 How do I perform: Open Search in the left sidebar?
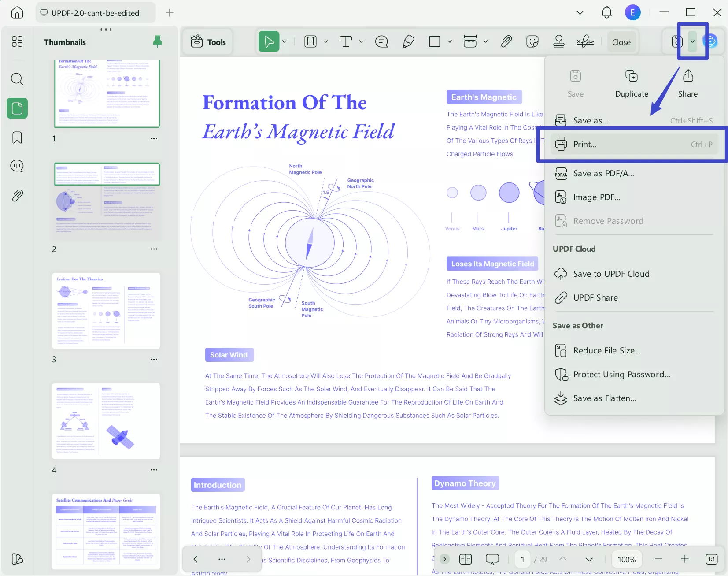click(17, 79)
